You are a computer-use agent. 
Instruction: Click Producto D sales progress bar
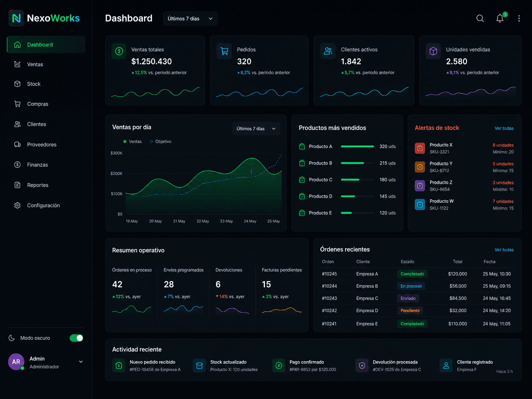tap(357, 196)
